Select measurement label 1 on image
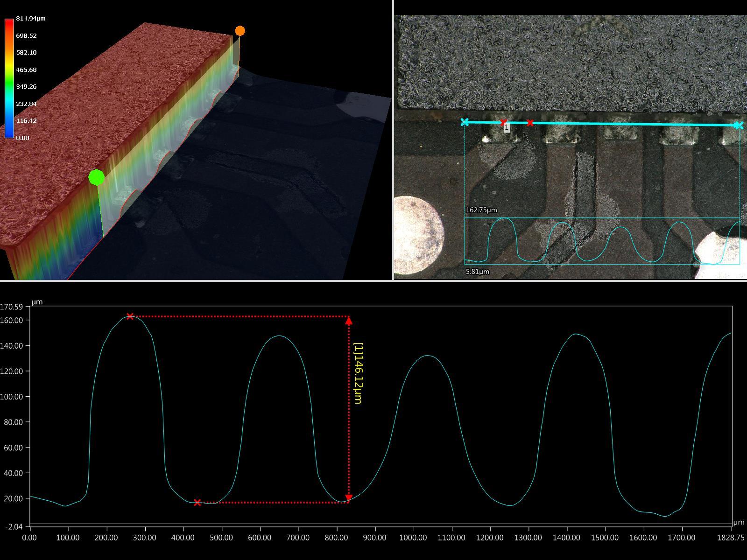The image size is (747, 560). coord(507,127)
